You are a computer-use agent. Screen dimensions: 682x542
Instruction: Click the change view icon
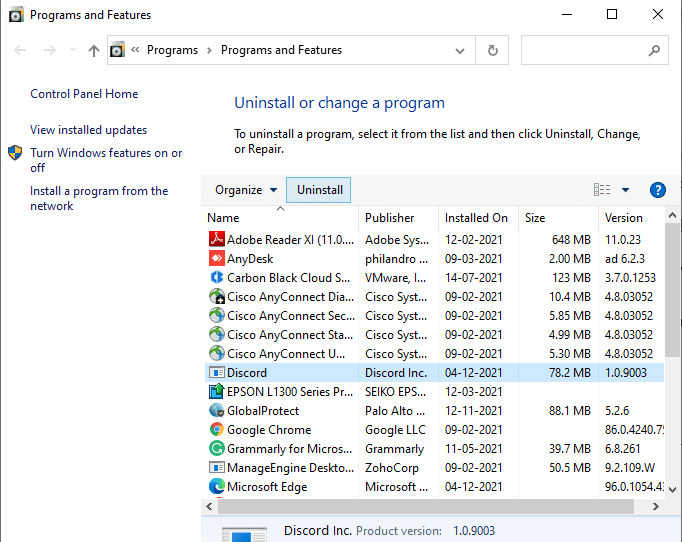coord(602,190)
